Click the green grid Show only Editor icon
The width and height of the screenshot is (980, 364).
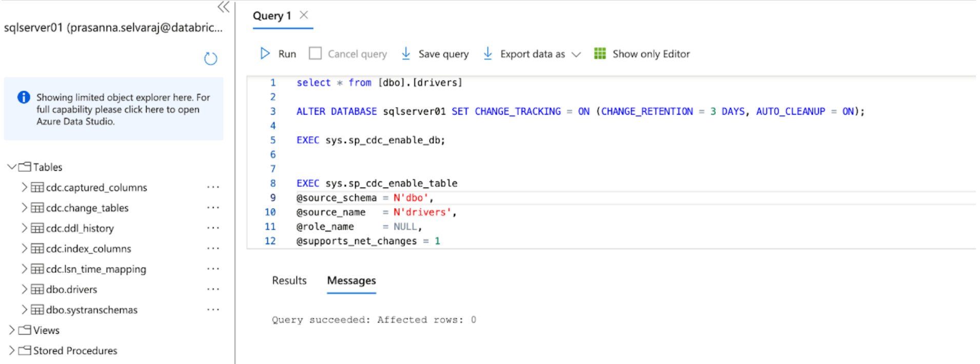[x=599, y=54]
